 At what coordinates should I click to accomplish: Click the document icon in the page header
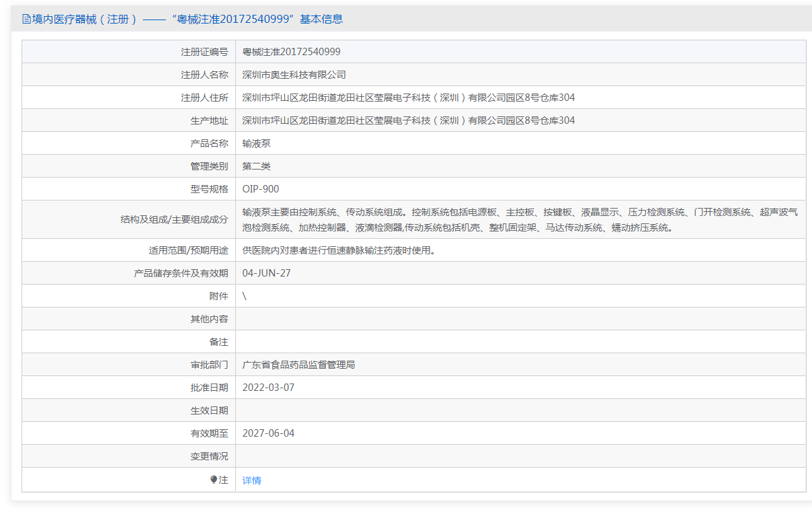coord(26,20)
